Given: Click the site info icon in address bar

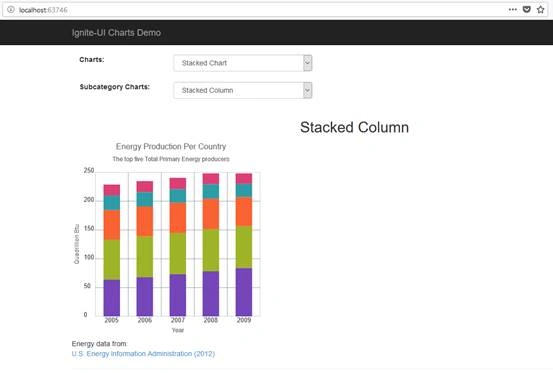Looking at the screenshot, I should [x=11, y=10].
